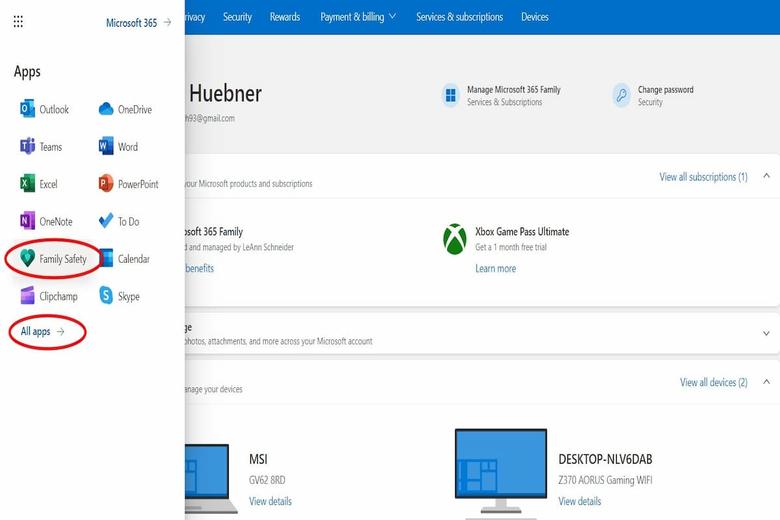Image resolution: width=780 pixels, height=520 pixels.
Task: Click Learn more under Xbox Game Pass
Action: [496, 268]
